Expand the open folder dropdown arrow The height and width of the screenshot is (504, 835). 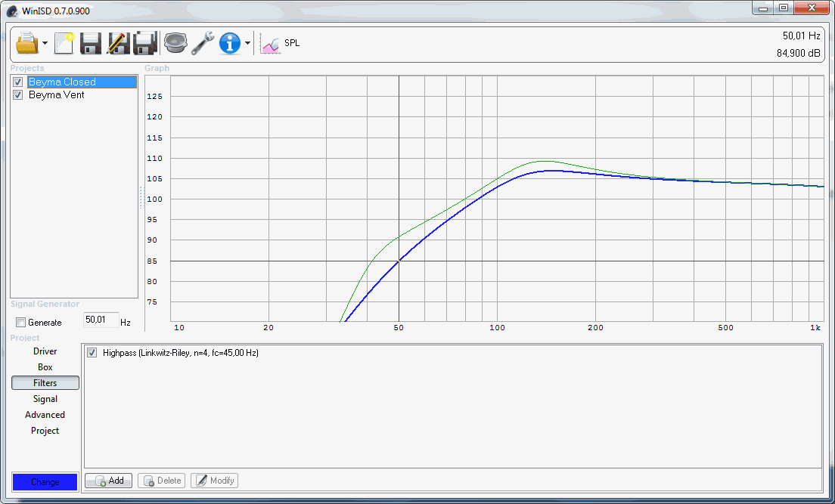point(45,44)
